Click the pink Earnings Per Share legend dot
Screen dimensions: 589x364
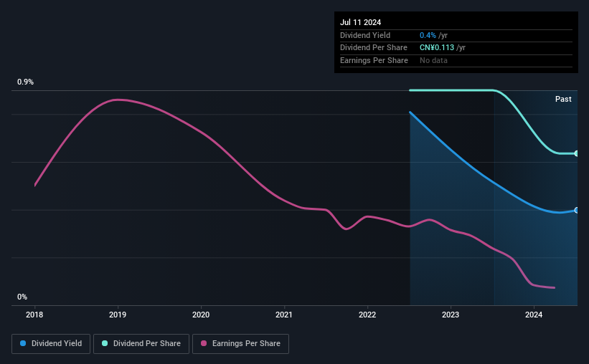pos(204,343)
